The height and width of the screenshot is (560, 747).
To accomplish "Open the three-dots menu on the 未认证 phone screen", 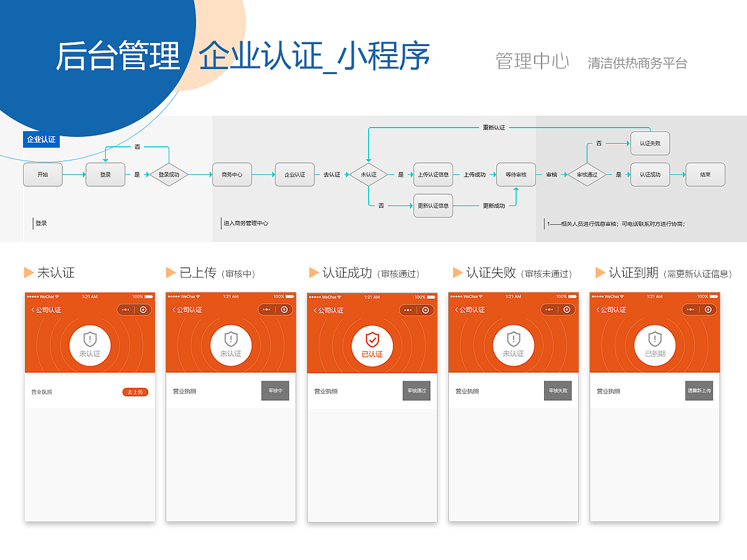I will click(126, 309).
